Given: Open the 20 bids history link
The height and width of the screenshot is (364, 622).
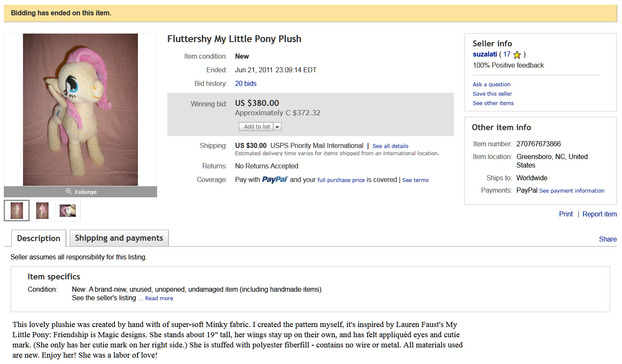Looking at the screenshot, I should click(246, 84).
